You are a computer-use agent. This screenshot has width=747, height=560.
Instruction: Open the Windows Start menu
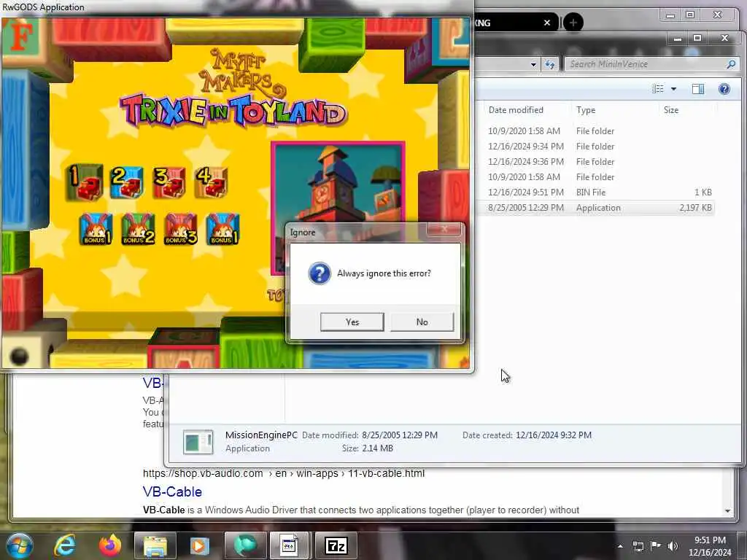pos(19,545)
